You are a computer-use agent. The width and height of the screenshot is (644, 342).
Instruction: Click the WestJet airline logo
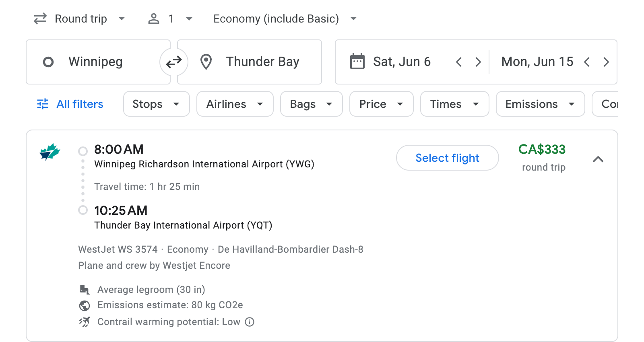click(50, 152)
